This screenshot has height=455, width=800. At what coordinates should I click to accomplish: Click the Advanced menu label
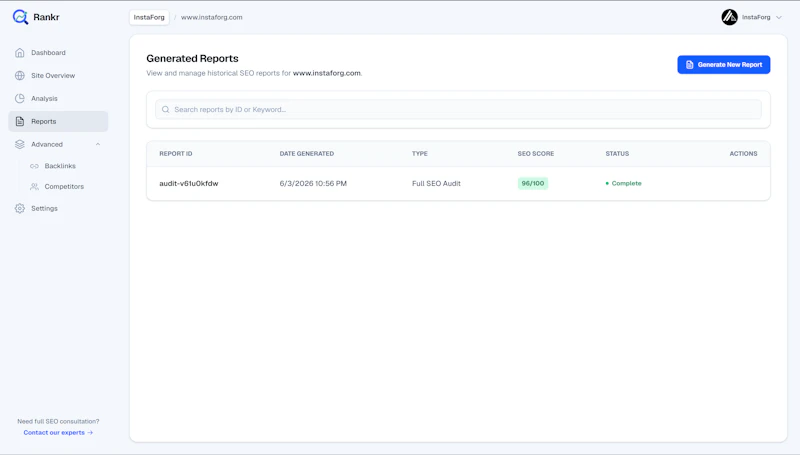click(47, 144)
